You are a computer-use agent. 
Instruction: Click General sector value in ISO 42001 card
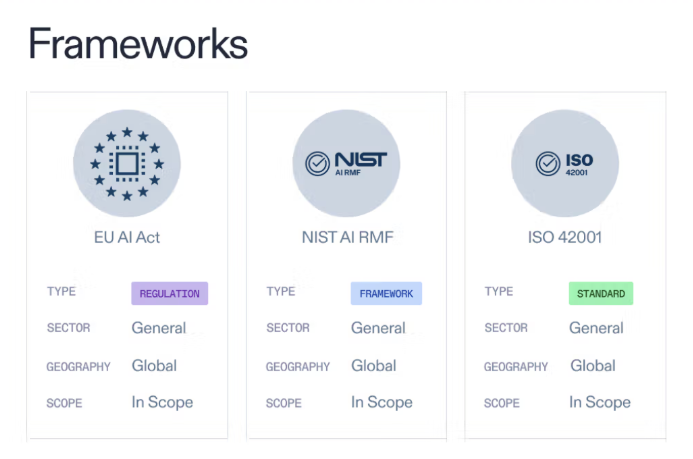596,328
